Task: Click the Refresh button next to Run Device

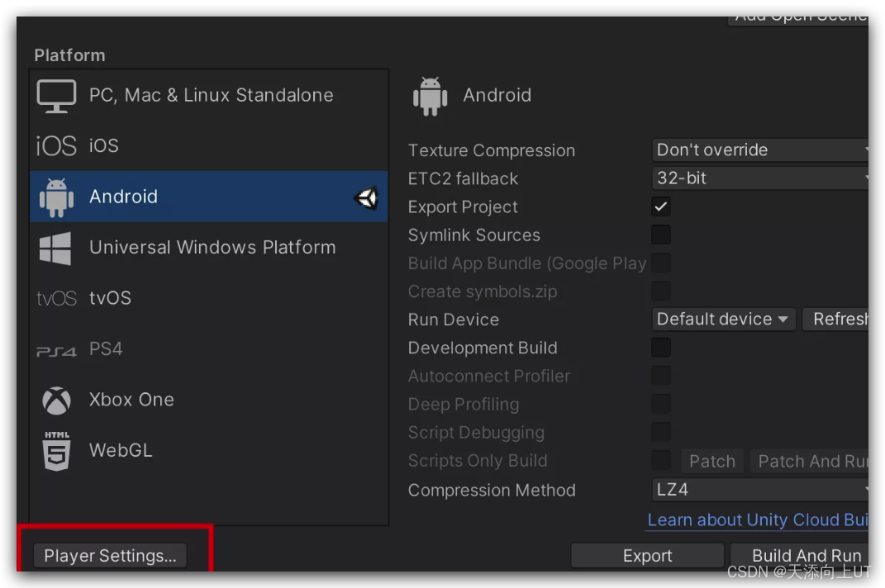Action: tap(836, 320)
